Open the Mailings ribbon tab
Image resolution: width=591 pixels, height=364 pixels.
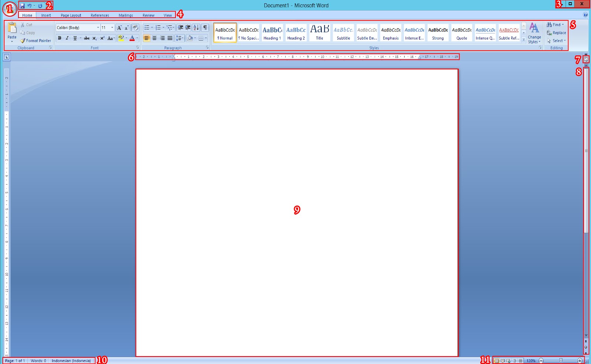point(125,15)
